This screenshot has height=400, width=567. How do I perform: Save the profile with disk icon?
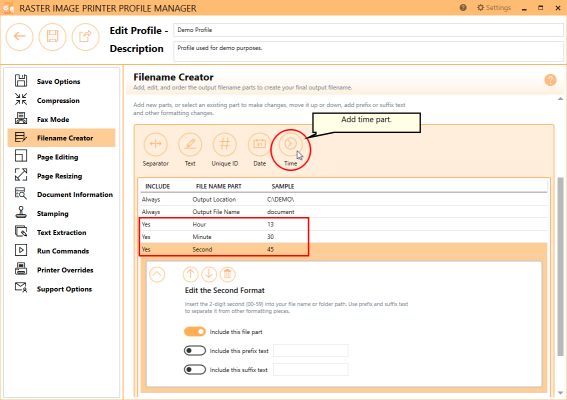click(x=52, y=37)
